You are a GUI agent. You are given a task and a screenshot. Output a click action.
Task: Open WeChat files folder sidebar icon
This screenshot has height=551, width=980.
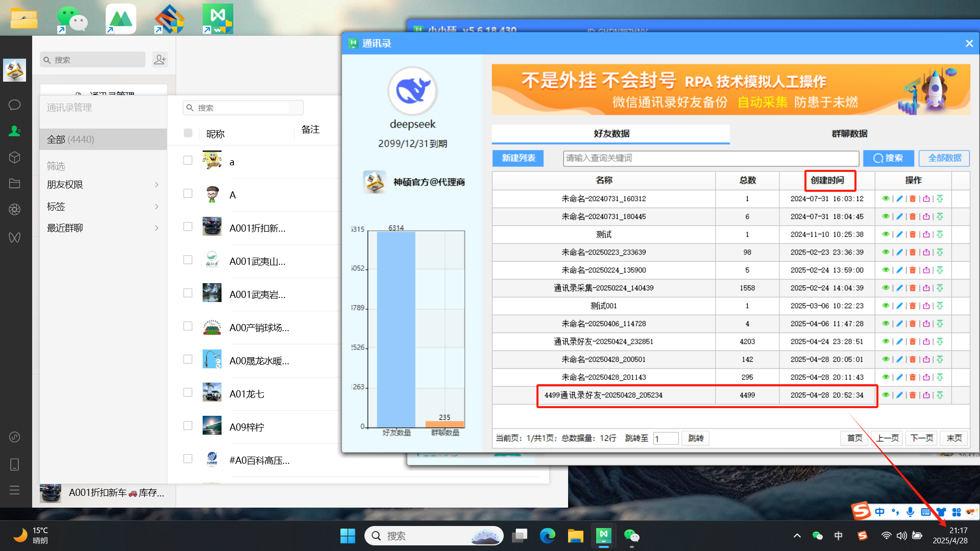(15, 184)
